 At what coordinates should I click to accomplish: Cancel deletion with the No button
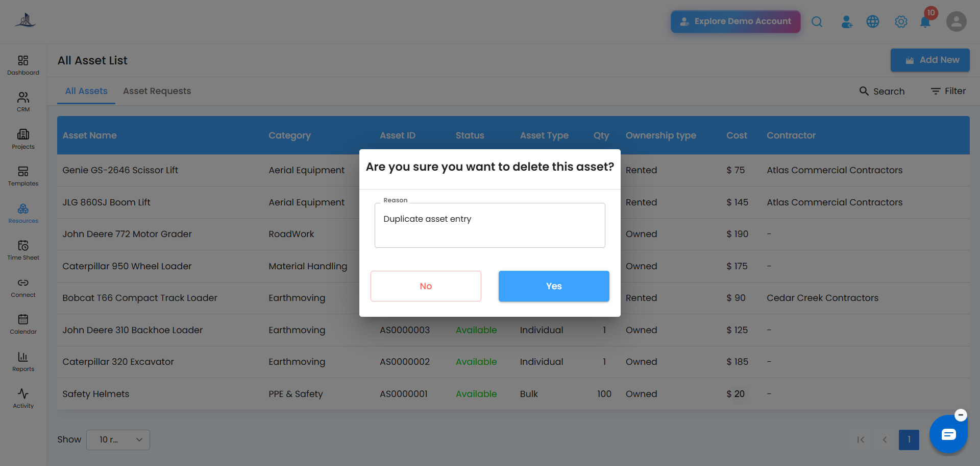click(426, 286)
